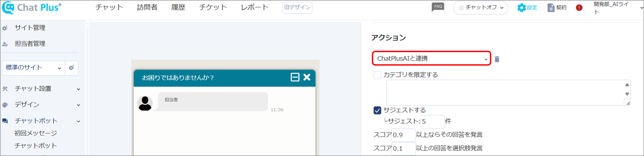
Task: Enable the カテゴリを限定する checkbox
Action: pos(377,75)
